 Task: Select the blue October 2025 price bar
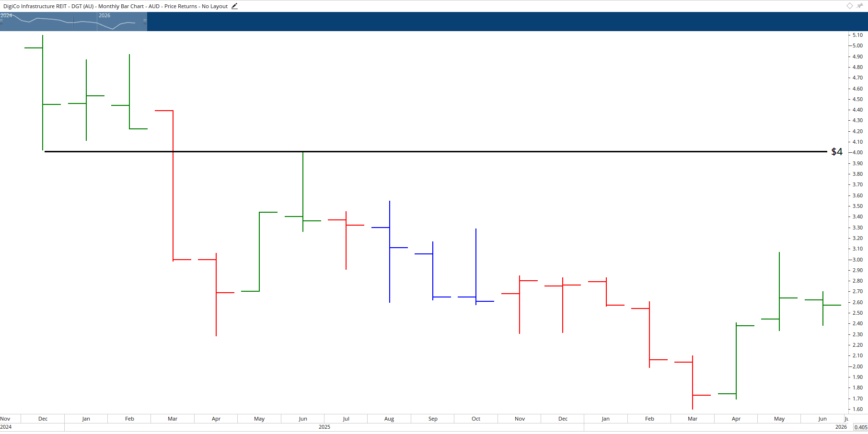[x=476, y=267]
